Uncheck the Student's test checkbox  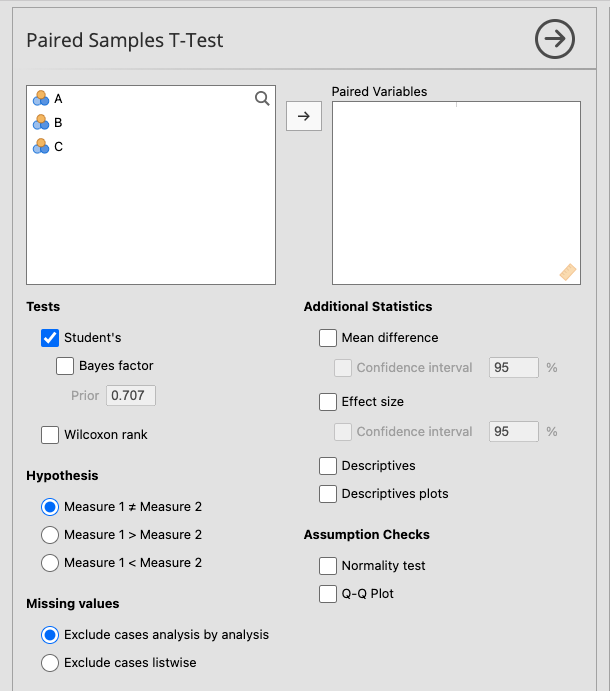(x=50, y=338)
